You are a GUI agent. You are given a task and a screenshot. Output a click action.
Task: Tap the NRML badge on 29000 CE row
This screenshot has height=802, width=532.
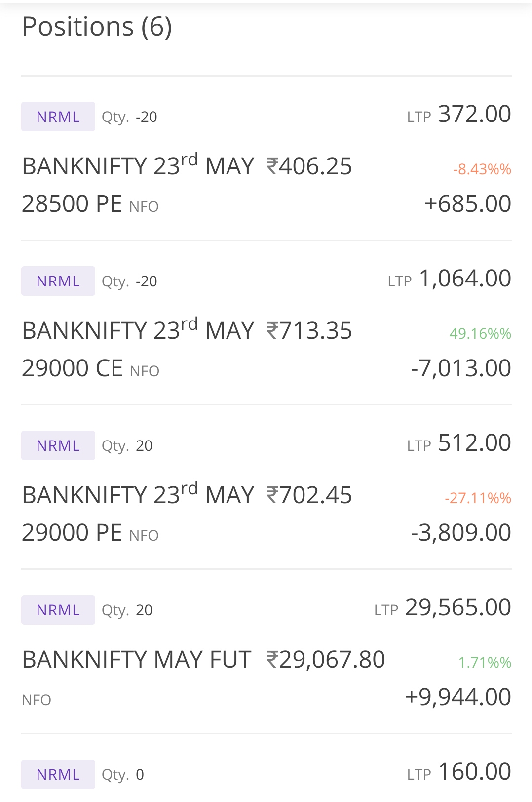[58, 281]
